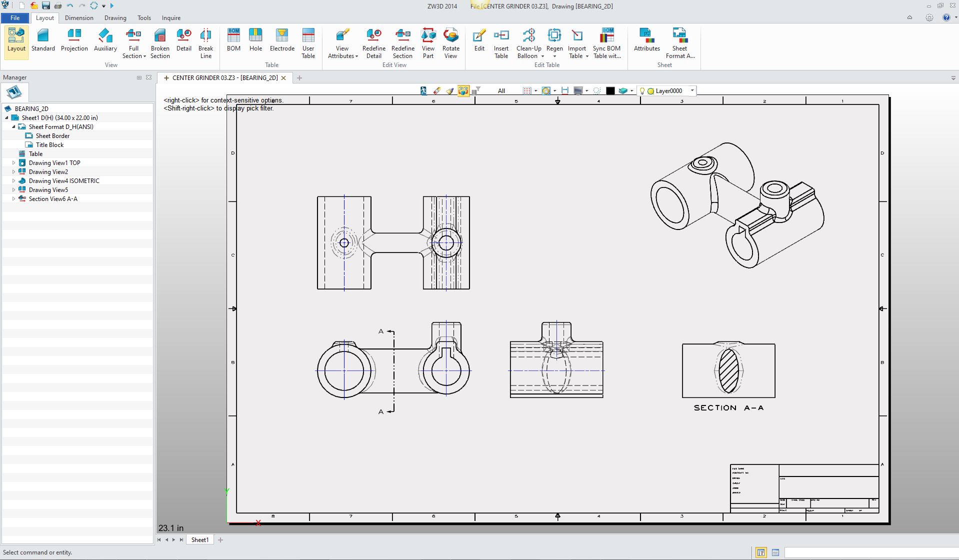Expand the Drawing View1 TOP node

[13, 163]
